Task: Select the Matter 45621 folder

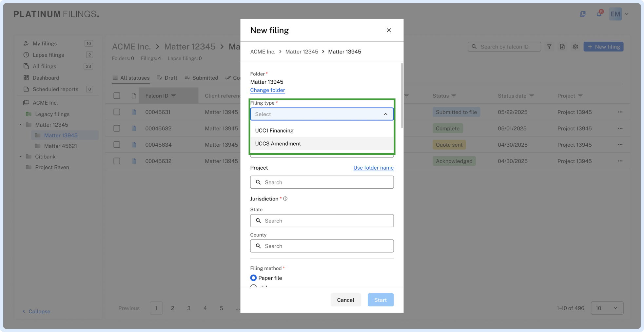Action: [60, 146]
